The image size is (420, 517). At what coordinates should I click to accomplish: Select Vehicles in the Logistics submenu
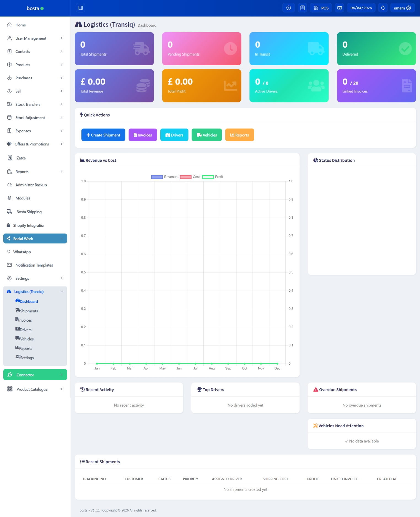tap(27, 339)
